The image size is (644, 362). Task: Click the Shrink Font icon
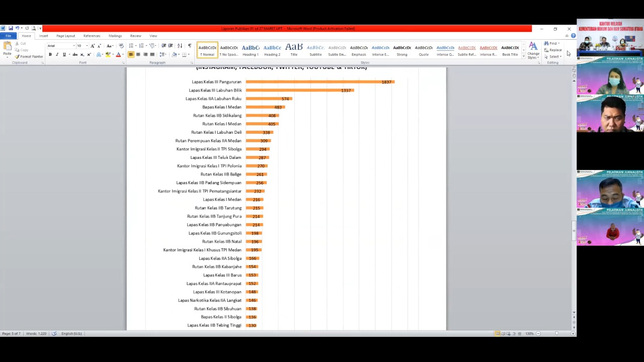[x=99, y=46]
